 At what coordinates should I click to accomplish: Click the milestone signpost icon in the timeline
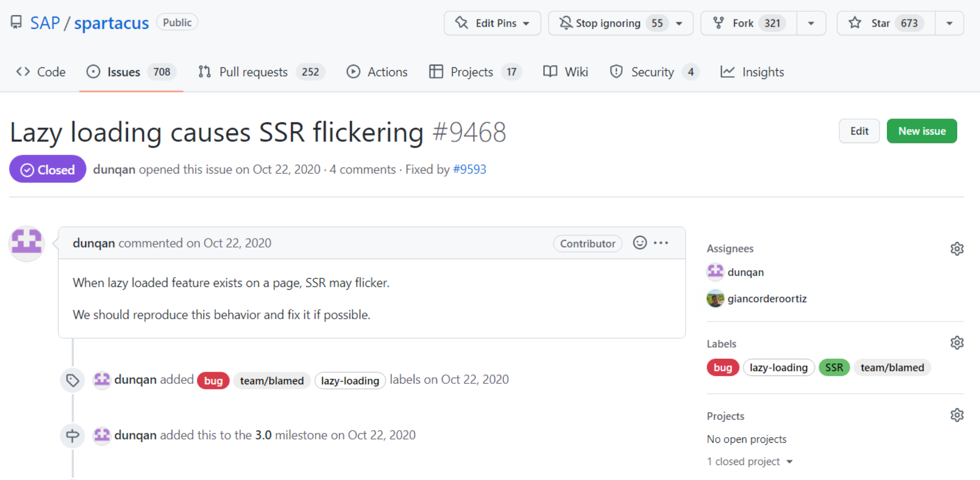[x=72, y=436]
